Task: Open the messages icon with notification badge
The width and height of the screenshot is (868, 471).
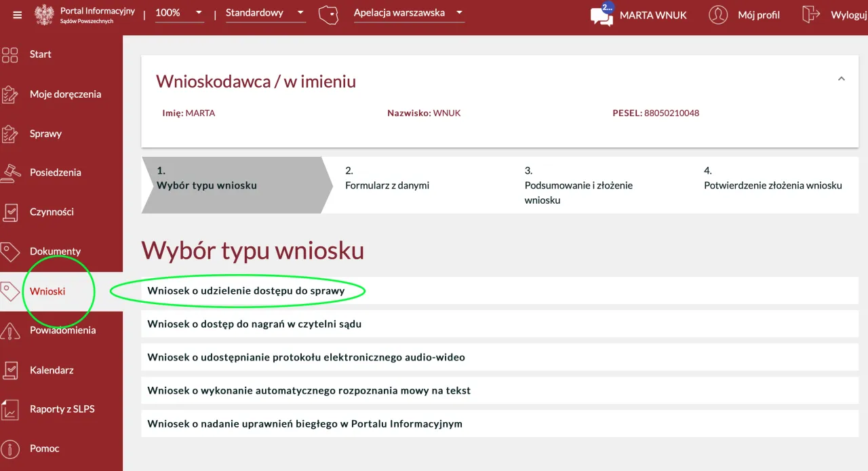Action: 601,15
